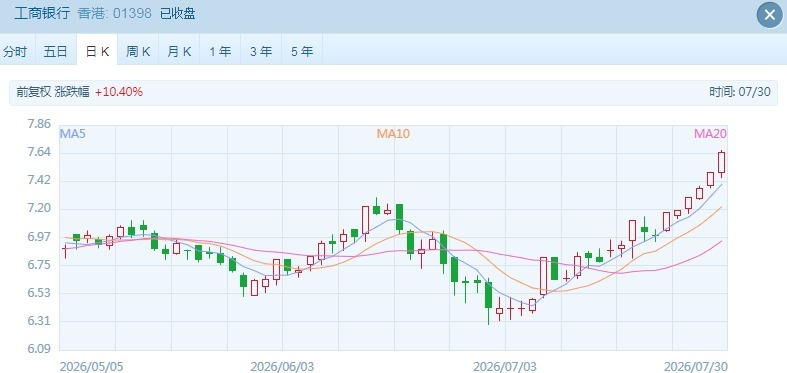Viewport: 787px width, 373px height.
Task: Show the 5年 chart
Action: click(302, 51)
